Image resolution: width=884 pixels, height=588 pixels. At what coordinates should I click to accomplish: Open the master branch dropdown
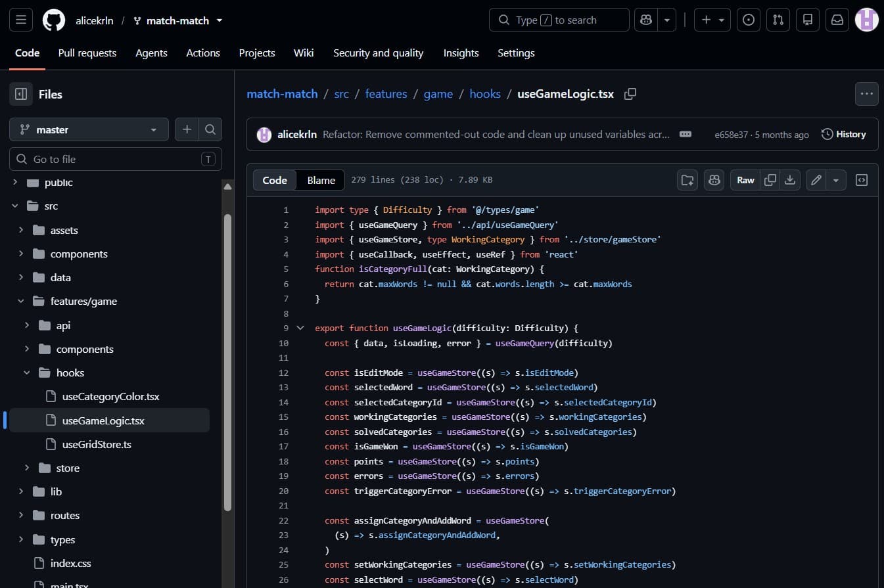point(89,129)
